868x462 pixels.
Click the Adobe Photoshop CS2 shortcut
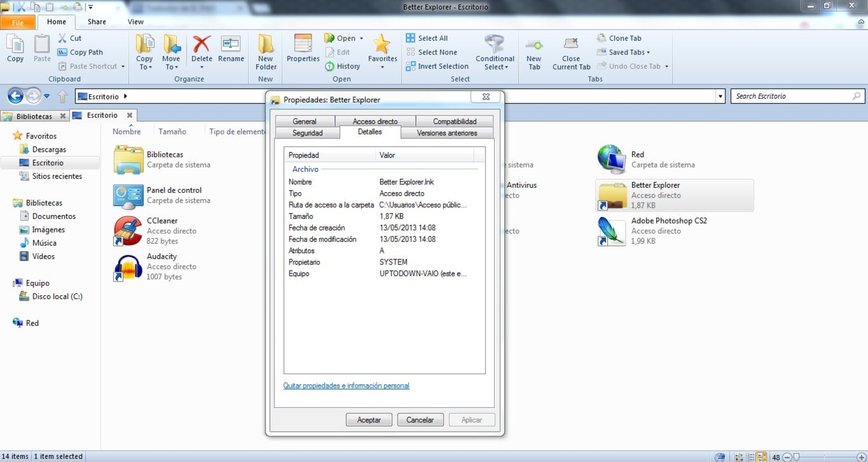click(612, 231)
